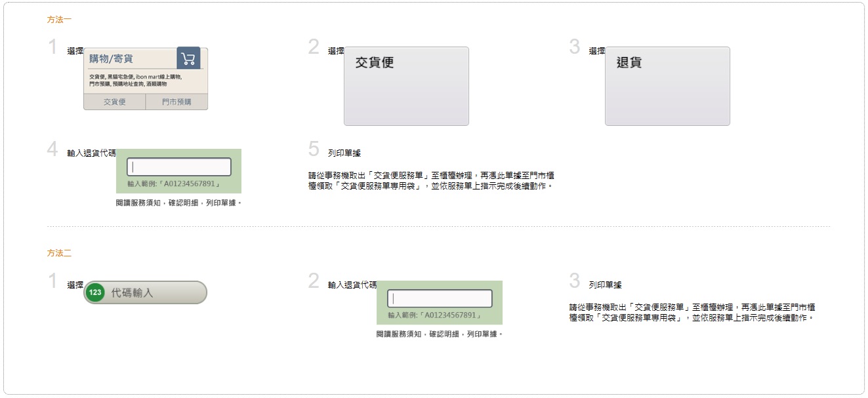Click the 方法二 heading

pyautogui.click(x=59, y=253)
